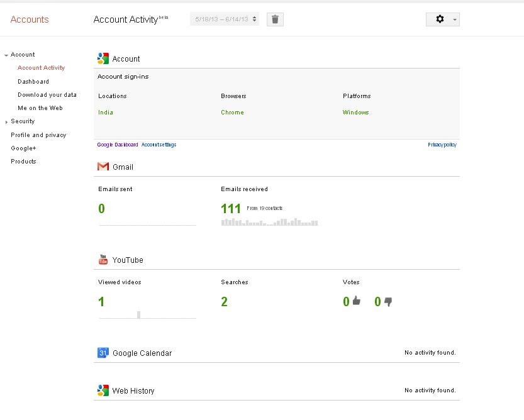
Task: Click the YouTube section icon
Action: tap(103, 259)
